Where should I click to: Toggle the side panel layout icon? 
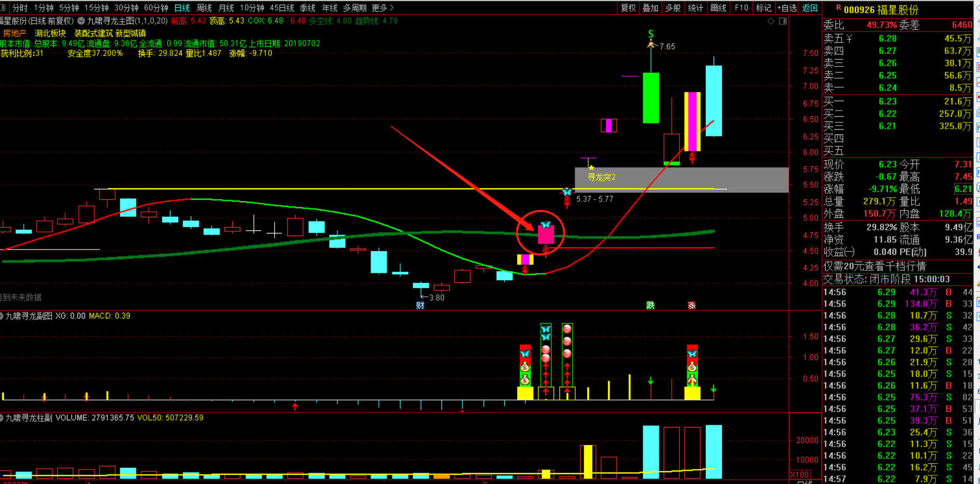(783, 21)
